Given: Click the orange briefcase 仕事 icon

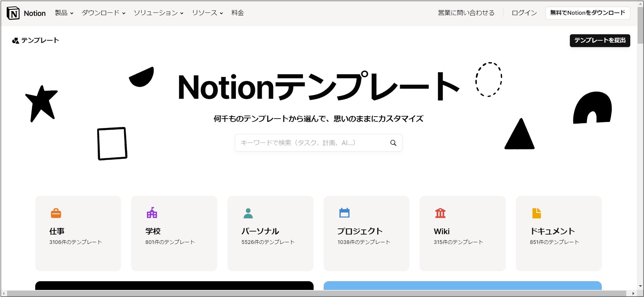Looking at the screenshot, I should point(56,213).
